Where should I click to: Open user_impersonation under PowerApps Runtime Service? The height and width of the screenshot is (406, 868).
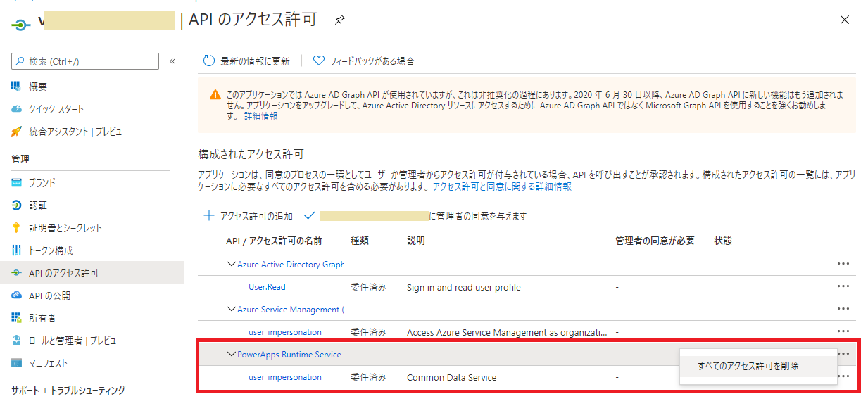coord(285,377)
